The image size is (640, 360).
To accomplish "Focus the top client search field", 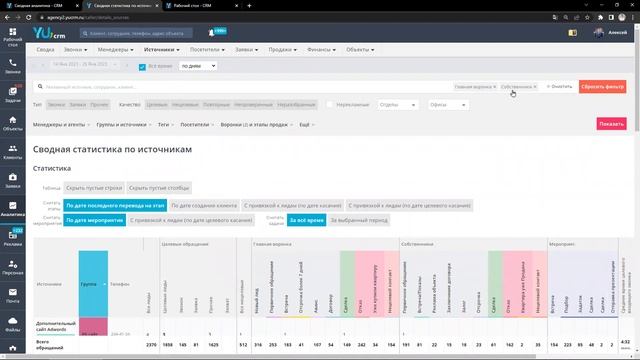I will pyautogui.click(x=136, y=33).
